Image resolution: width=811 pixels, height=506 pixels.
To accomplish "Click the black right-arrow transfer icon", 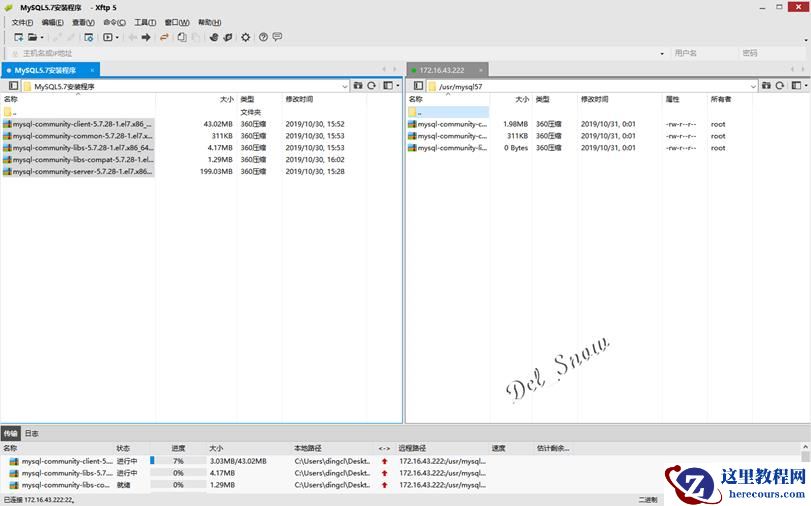I will [146, 37].
